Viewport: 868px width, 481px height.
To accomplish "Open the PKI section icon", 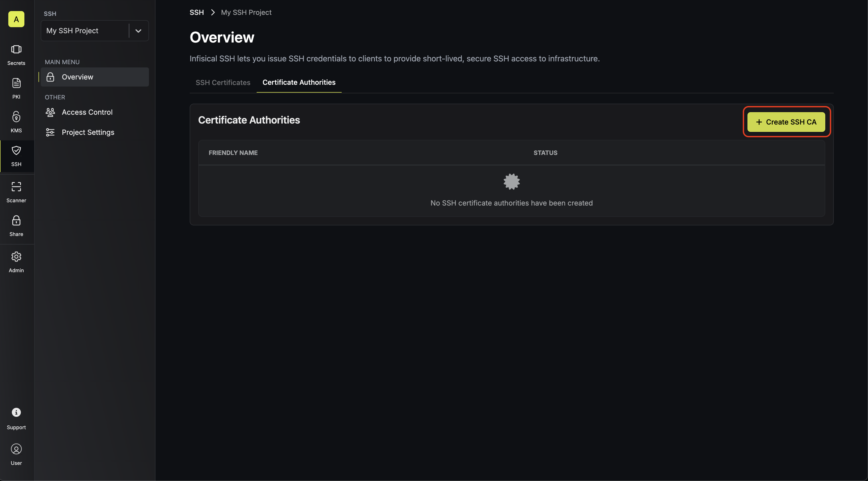I will click(x=16, y=83).
